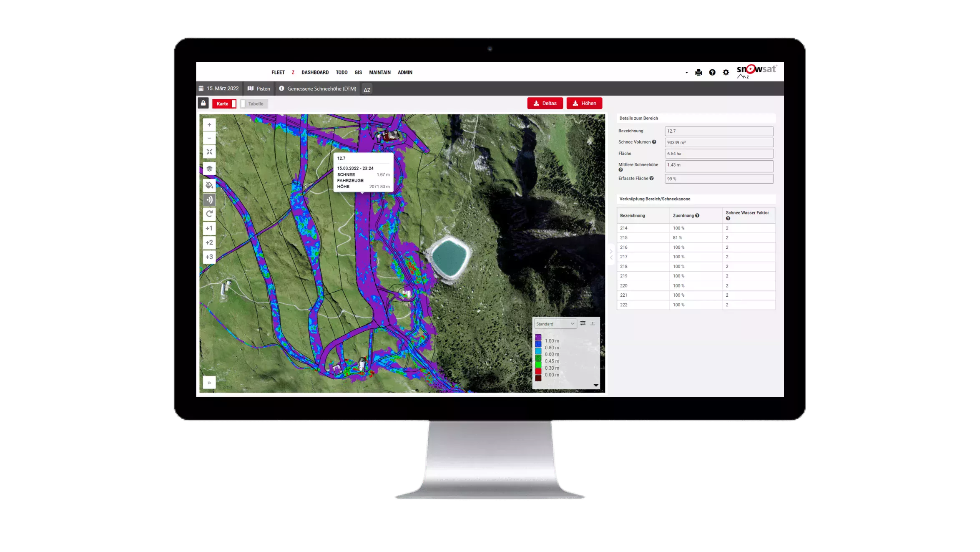Open the red Z menu item
The width and height of the screenshot is (980, 552).
pyautogui.click(x=293, y=73)
